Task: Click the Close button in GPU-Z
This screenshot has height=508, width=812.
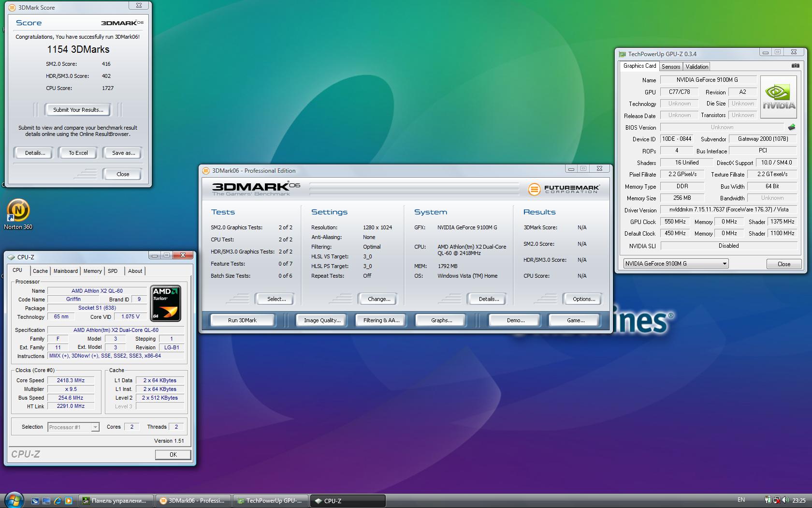Action: pyautogui.click(x=783, y=264)
